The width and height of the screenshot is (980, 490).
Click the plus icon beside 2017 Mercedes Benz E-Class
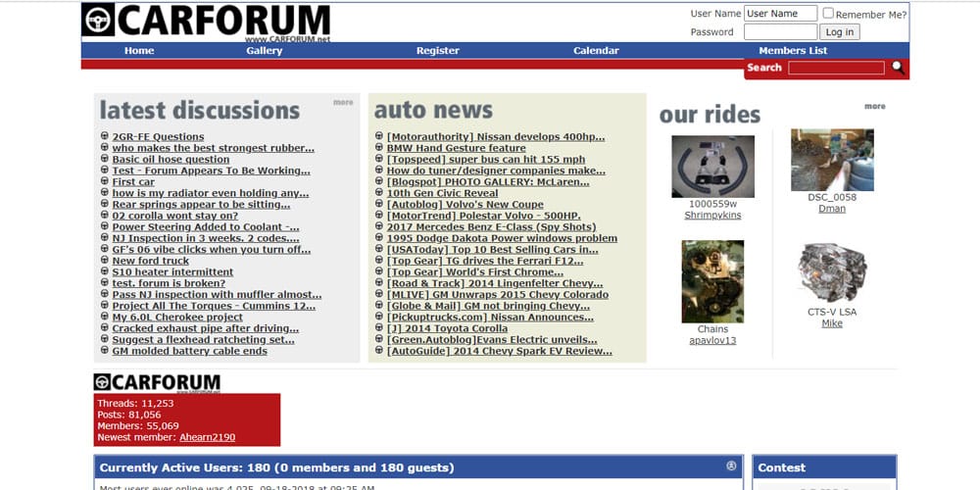point(378,225)
